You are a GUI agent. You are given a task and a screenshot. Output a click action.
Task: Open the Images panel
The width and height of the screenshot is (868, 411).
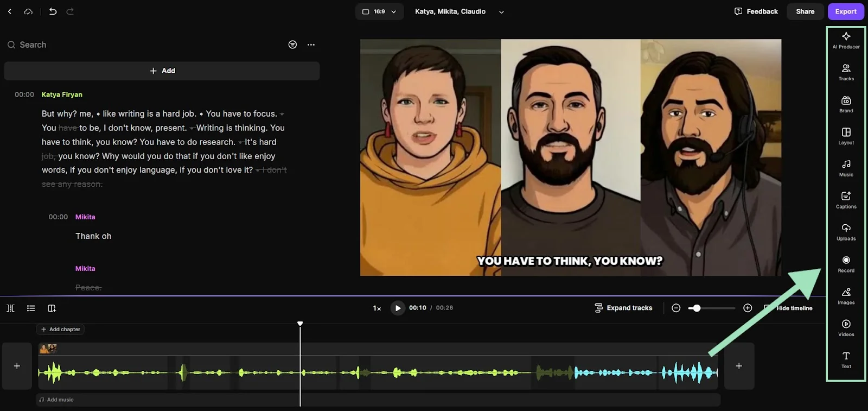tap(846, 296)
